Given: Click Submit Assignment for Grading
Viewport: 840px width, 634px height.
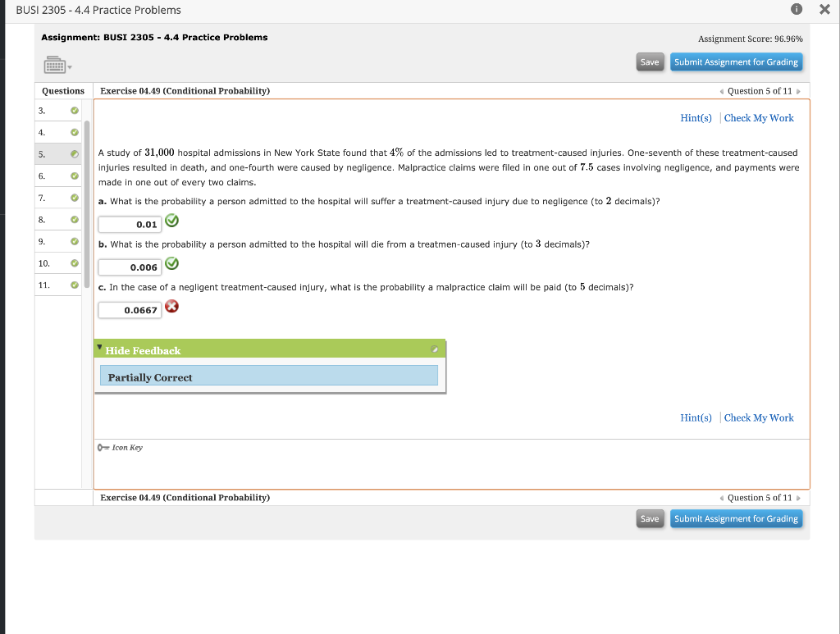Looking at the screenshot, I should [x=736, y=62].
